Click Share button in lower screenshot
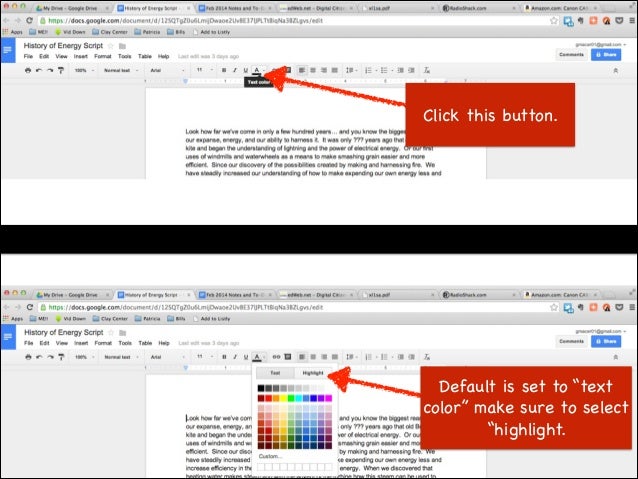This screenshot has width=638, height=479. pos(606,341)
